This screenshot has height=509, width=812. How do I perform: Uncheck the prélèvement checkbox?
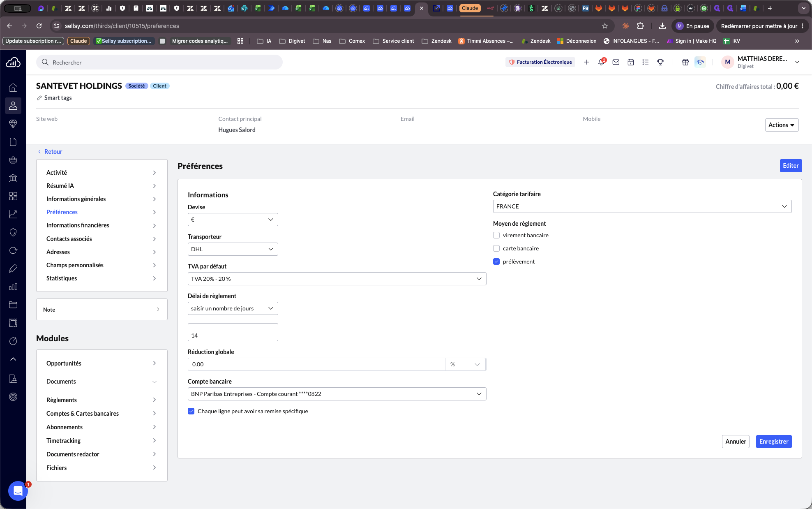496,261
